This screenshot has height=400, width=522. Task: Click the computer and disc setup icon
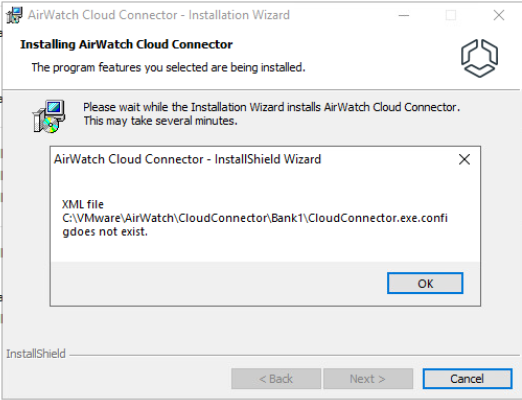click(49, 116)
